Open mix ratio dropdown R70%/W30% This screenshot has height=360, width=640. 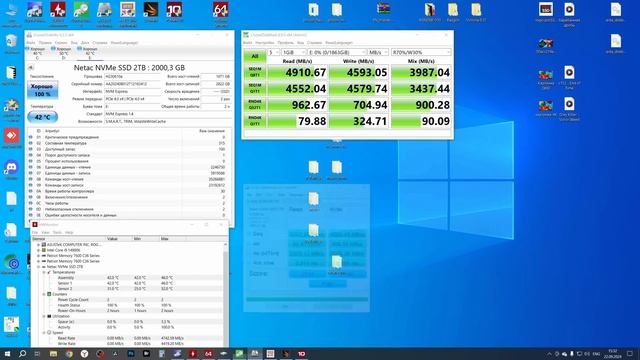[421, 52]
